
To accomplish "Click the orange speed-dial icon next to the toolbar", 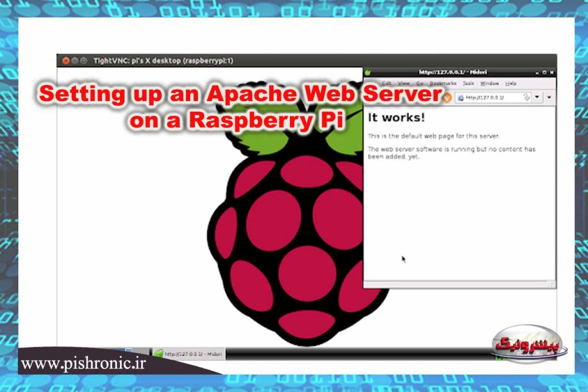I will [447, 97].
